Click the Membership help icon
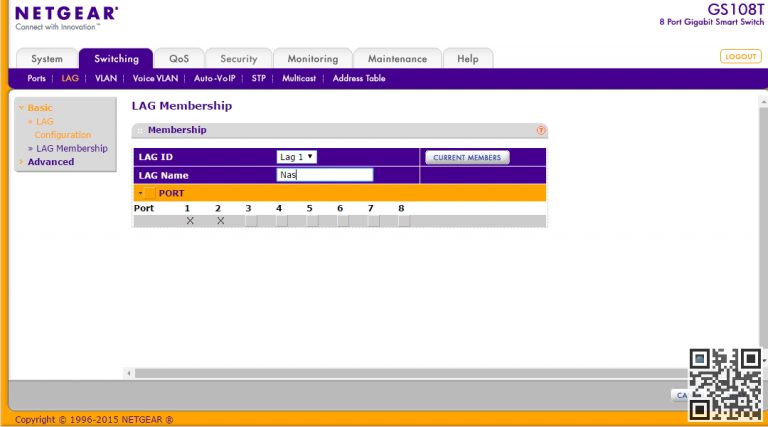The height and width of the screenshot is (427, 768). (x=541, y=130)
